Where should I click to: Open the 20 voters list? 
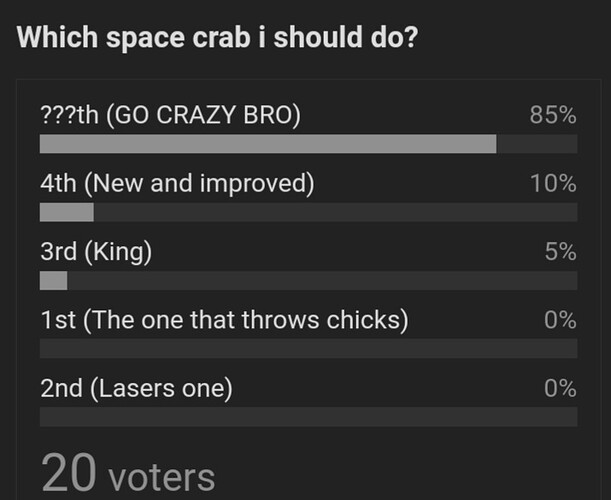pyautogui.click(x=127, y=475)
